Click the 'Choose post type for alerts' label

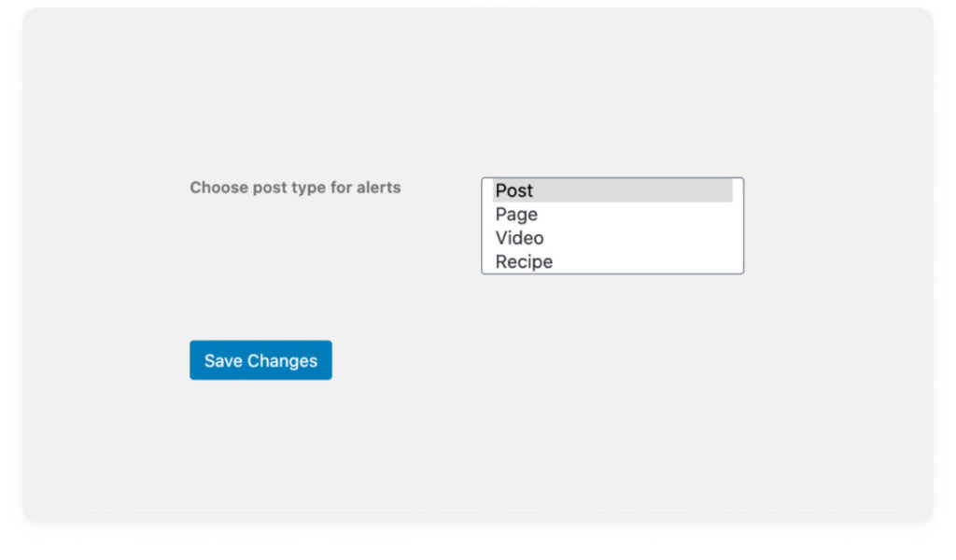(x=295, y=188)
